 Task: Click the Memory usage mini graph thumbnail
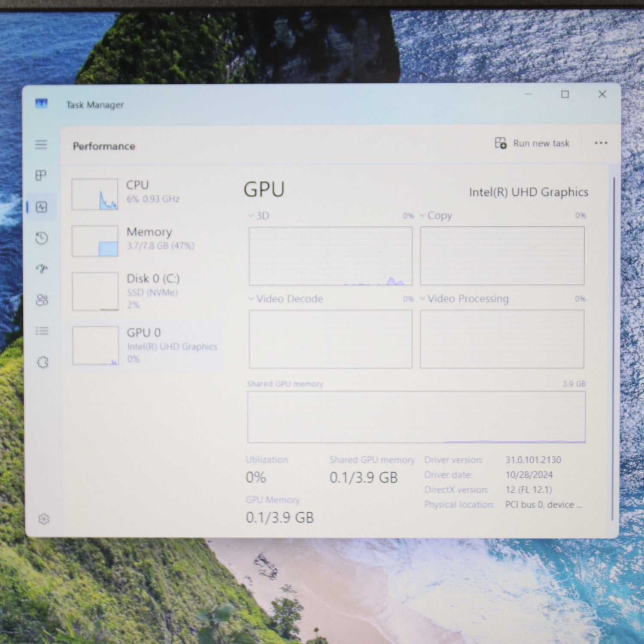(x=95, y=241)
